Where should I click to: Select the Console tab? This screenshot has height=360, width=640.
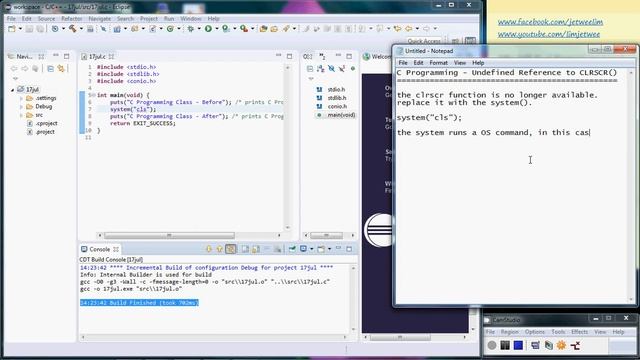tap(100, 249)
